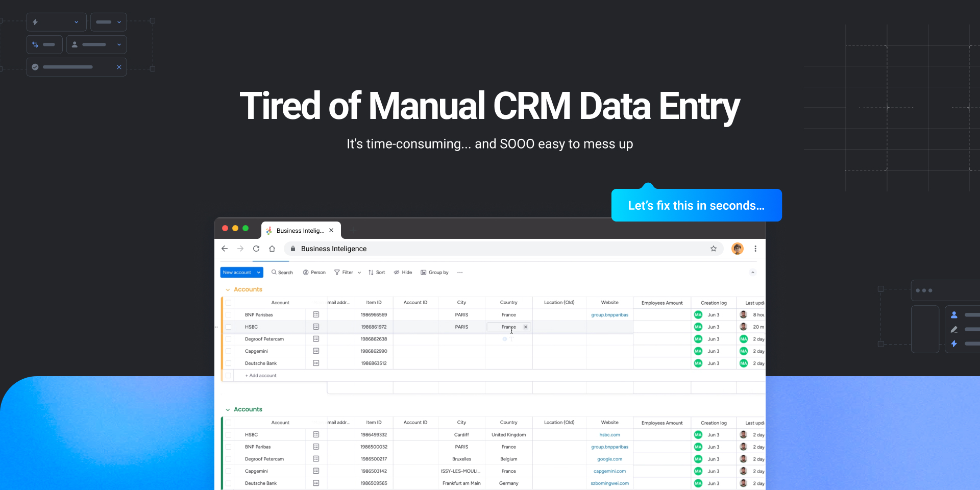Go to browser home page icon
980x490 pixels.
point(272,249)
